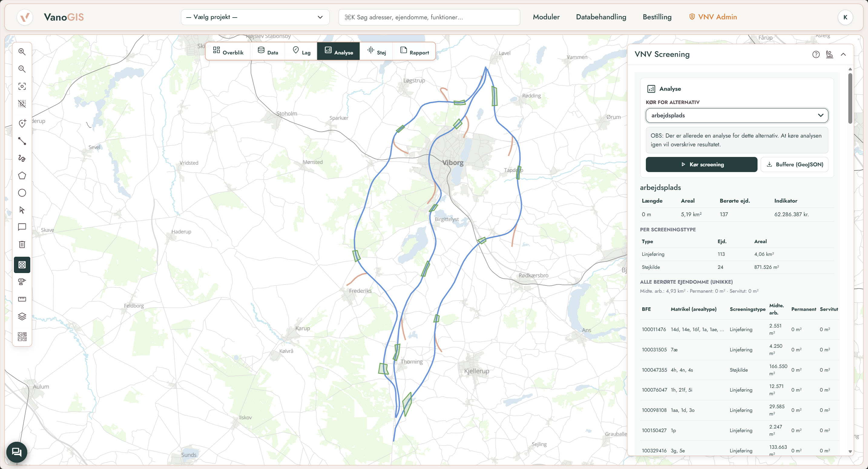
Task: Switch to the Data tab
Action: (x=268, y=51)
